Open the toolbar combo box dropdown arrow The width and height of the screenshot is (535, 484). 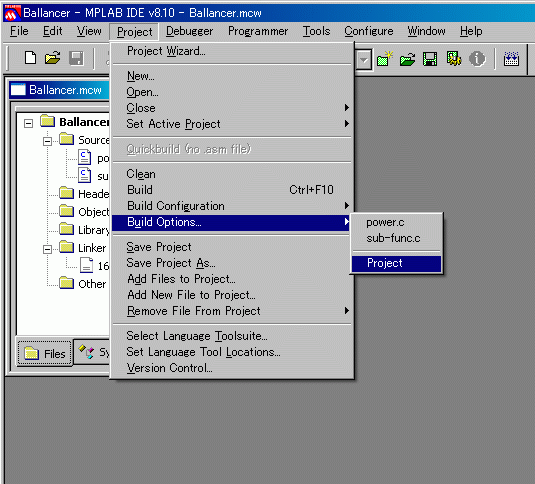[364, 61]
